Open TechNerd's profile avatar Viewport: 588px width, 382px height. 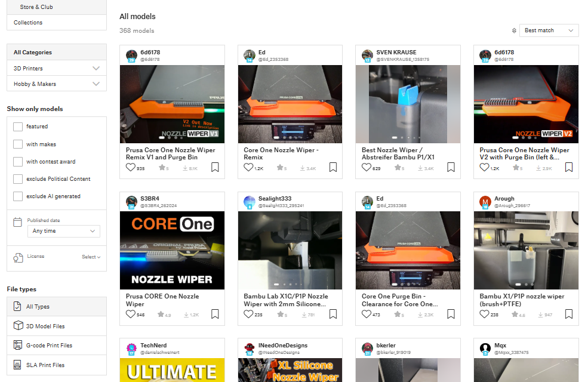click(x=131, y=349)
